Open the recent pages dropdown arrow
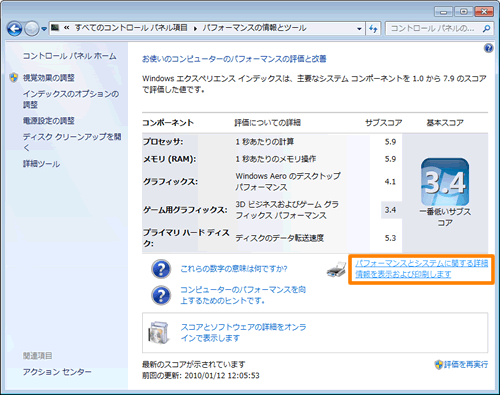500x395 pixels. 44,29
